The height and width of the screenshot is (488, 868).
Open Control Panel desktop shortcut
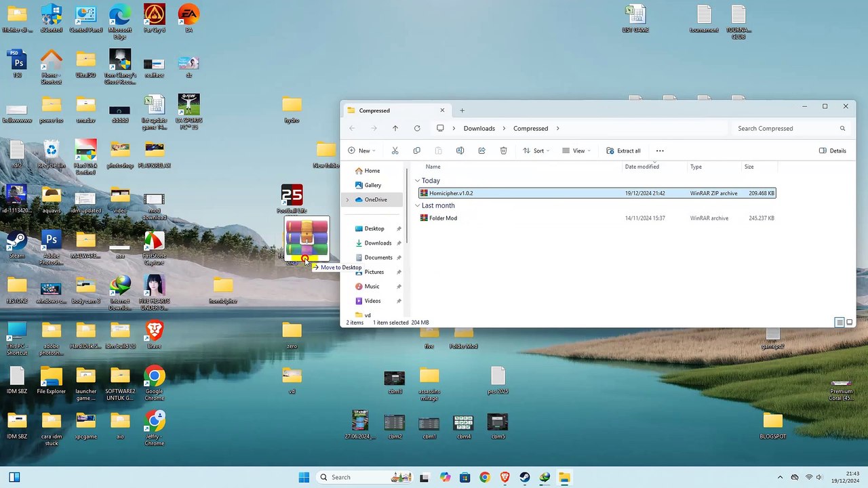pyautogui.click(x=86, y=18)
